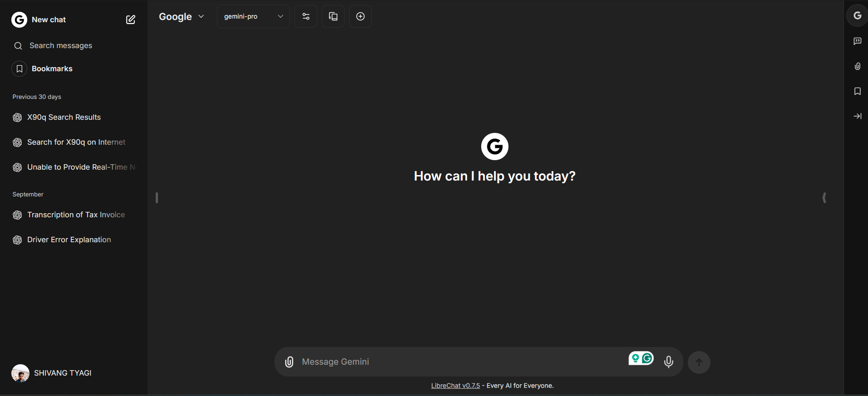Click the presets copy icon in header
This screenshot has height=396, width=868.
tap(333, 16)
